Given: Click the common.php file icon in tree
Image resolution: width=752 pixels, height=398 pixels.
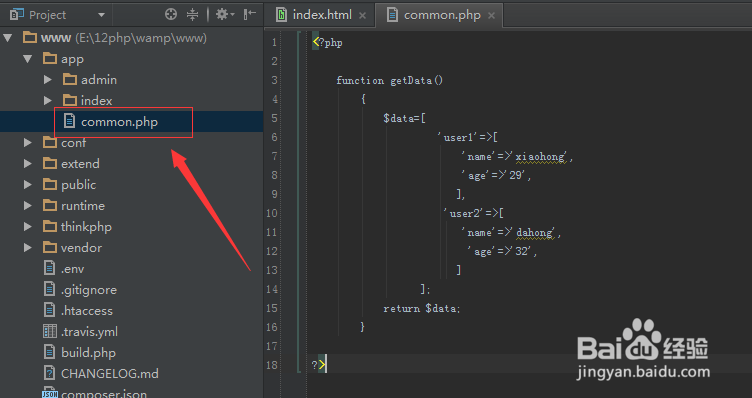Looking at the screenshot, I should (x=70, y=121).
